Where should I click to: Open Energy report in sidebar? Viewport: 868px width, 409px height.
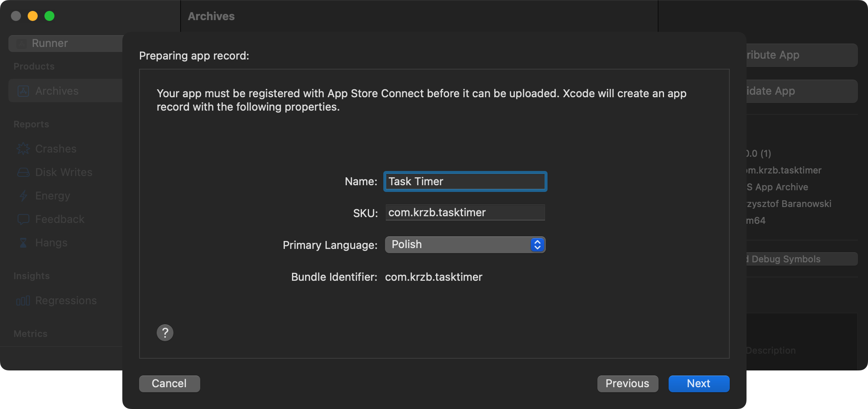(x=52, y=196)
